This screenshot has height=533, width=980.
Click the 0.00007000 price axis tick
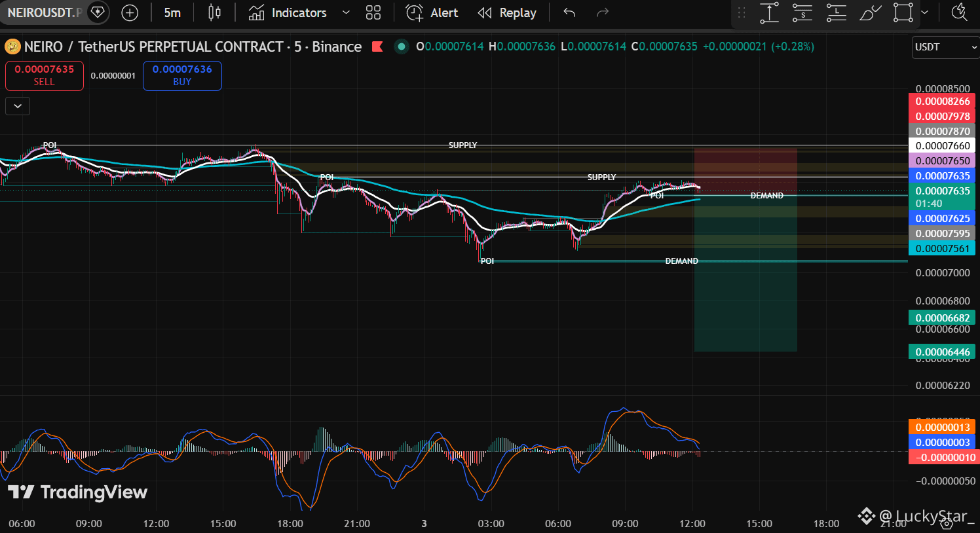(943, 273)
